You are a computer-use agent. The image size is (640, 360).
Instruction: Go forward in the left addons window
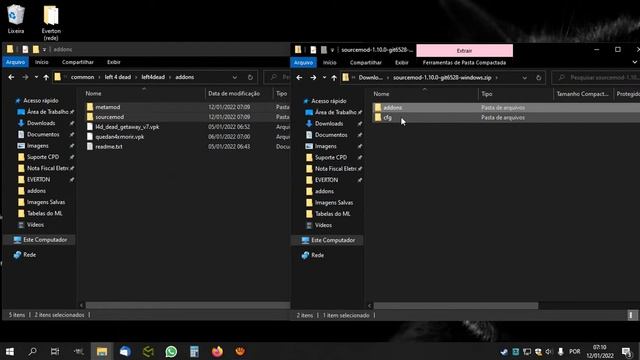point(25,77)
